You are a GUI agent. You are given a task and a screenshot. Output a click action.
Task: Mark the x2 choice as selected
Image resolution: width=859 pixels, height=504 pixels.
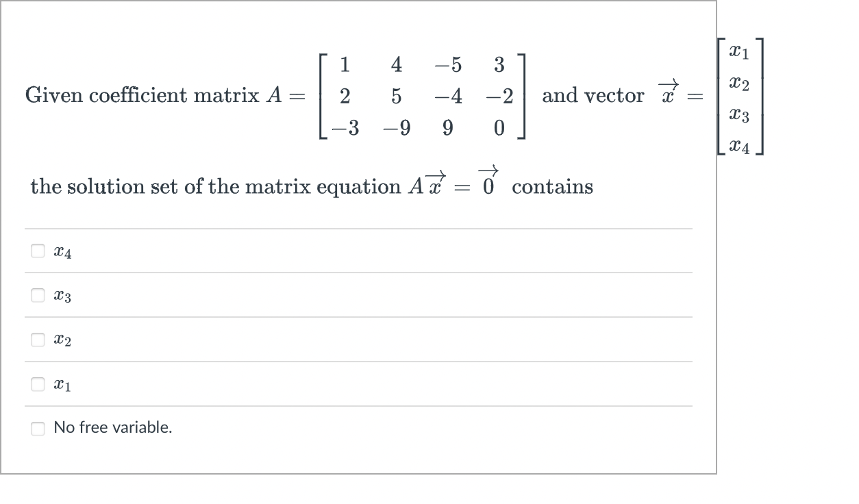tap(38, 339)
